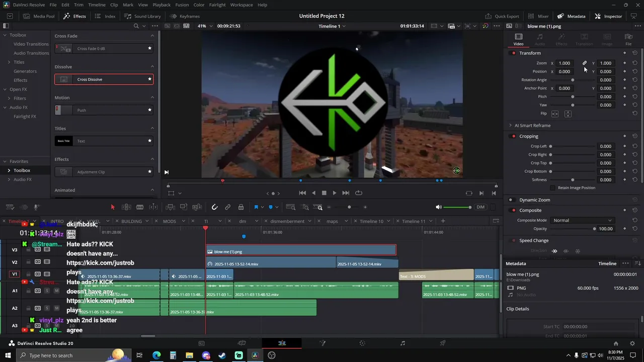Collapse the Motion effects category

(x=152, y=98)
